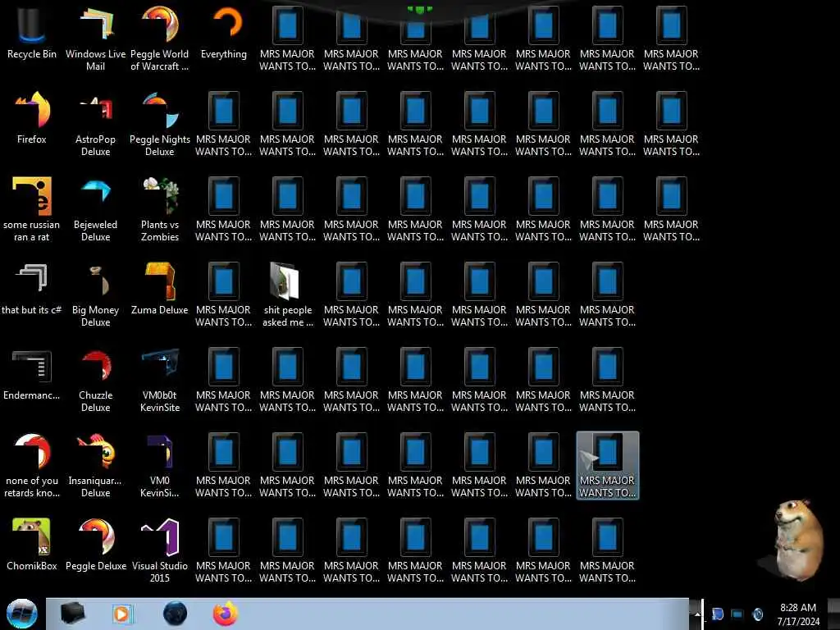
Task: Open the Recycle Bin desktop icon
Action: click(32, 34)
